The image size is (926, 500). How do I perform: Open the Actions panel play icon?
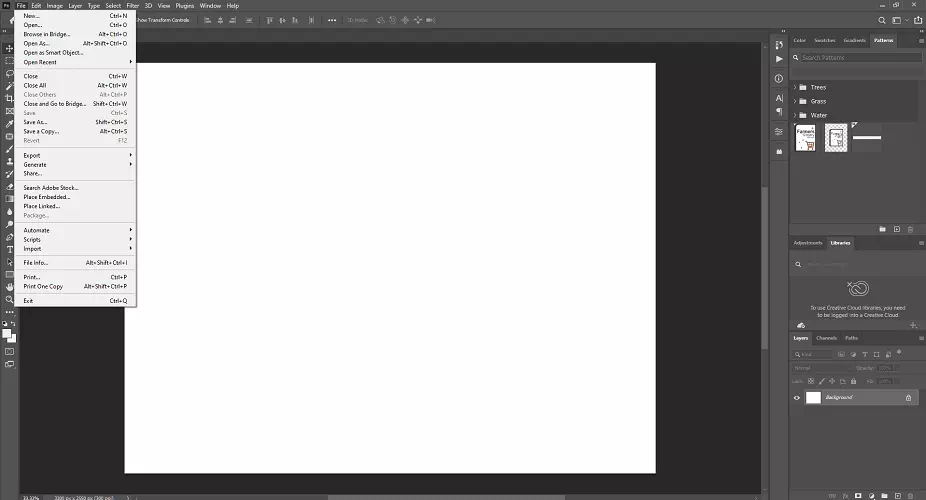pos(779,59)
